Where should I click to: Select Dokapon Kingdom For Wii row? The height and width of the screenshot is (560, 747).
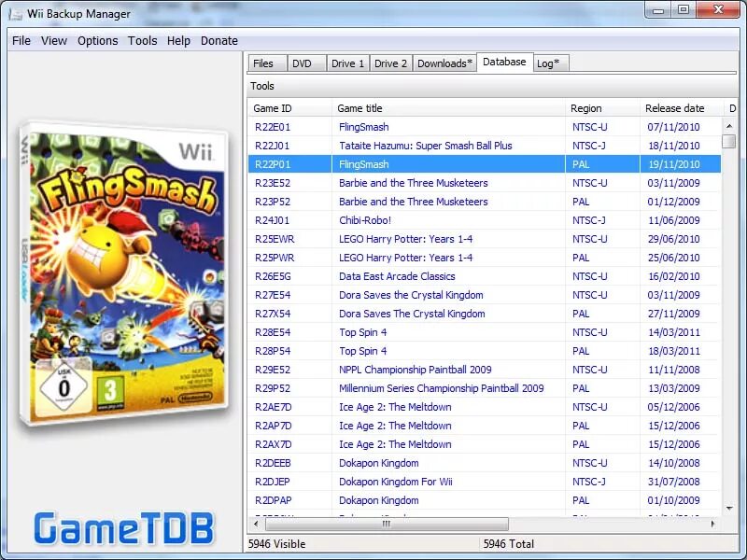tap(484, 482)
